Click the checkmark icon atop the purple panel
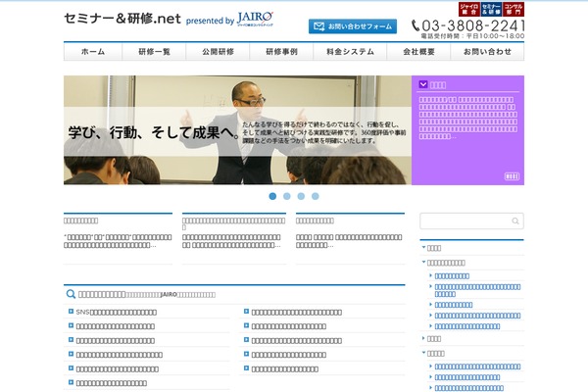The image size is (588, 392). tap(423, 84)
